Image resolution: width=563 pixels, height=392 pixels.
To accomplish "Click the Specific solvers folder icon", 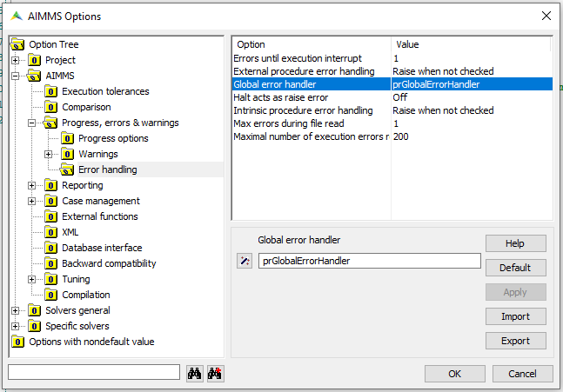I will tap(34, 326).
